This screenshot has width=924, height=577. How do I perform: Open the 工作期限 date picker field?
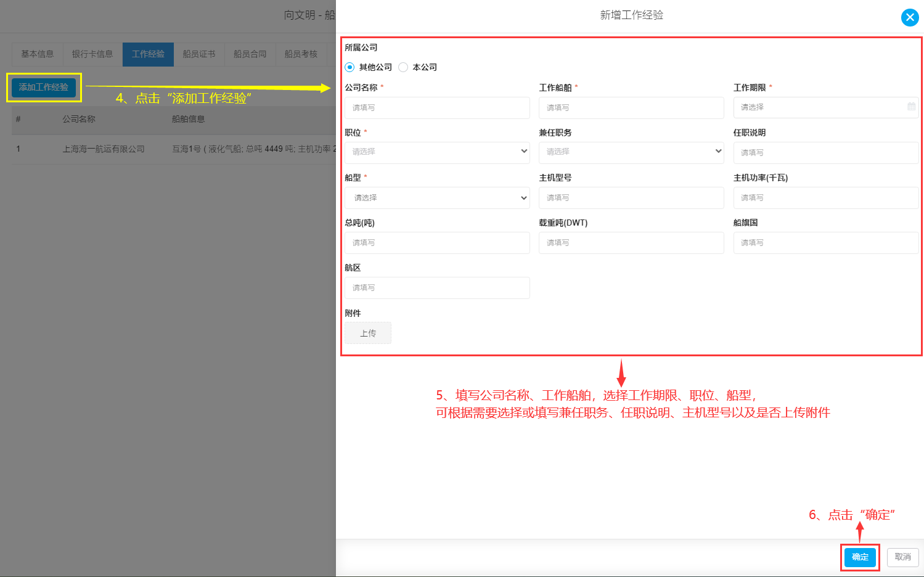point(825,107)
